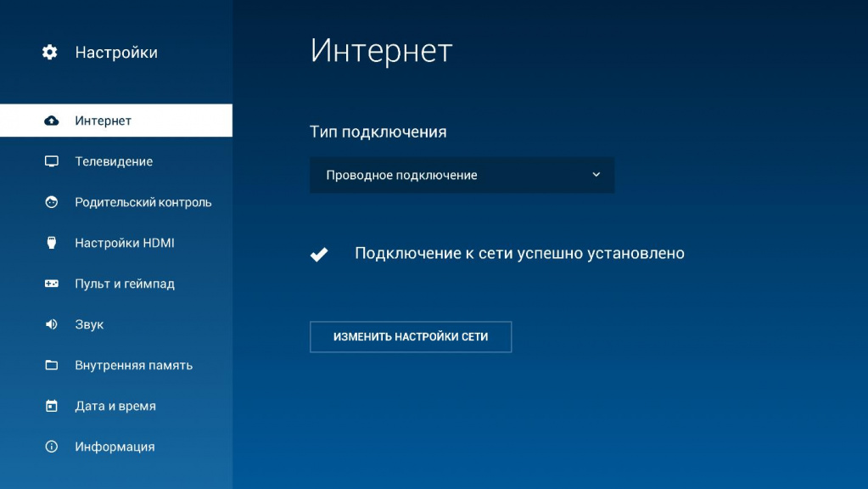
Task: Click the info circle icon beside Информация
Action: (52, 447)
